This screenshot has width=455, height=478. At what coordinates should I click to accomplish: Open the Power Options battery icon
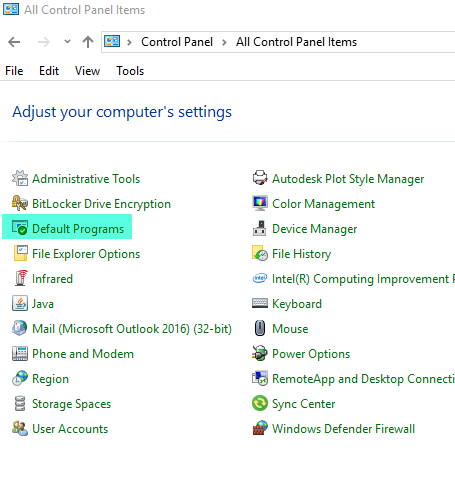(x=260, y=353)
